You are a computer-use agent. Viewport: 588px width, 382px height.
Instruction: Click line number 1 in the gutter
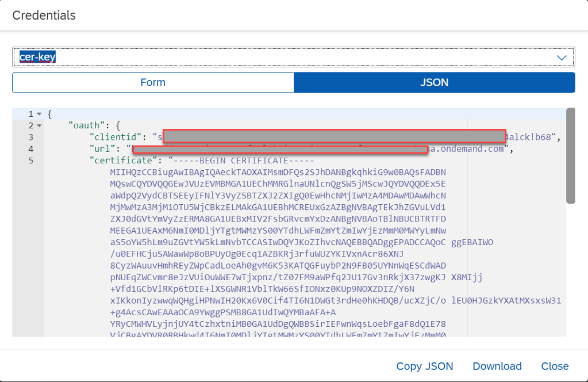click(x=30, y=114)
